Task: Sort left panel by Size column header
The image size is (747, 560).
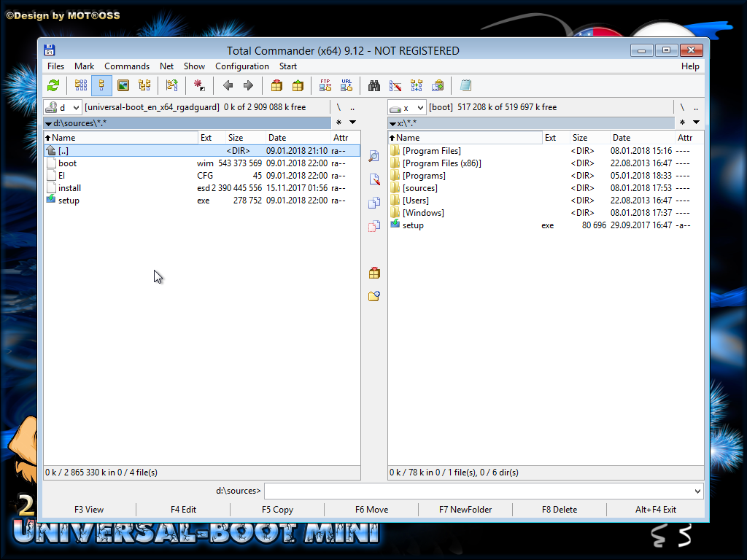Action: 245,138
